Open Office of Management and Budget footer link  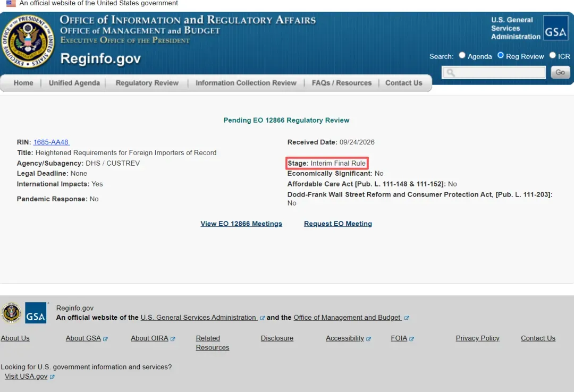pos(348,317)
